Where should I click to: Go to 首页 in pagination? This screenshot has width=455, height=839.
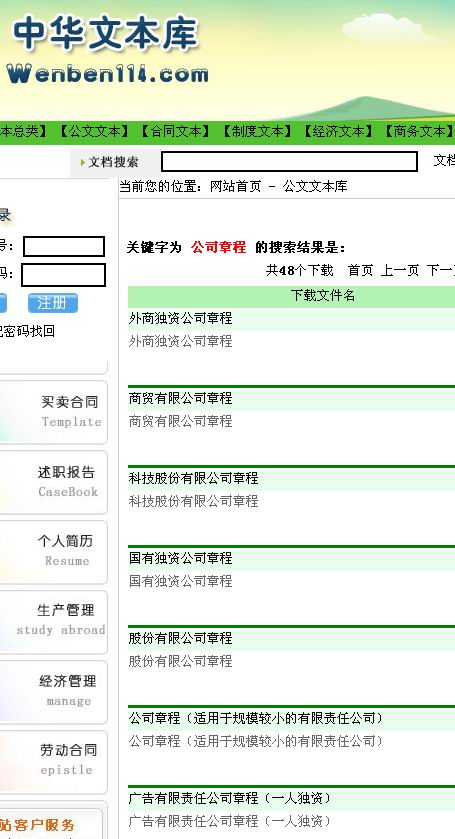(x=360, y=270)
